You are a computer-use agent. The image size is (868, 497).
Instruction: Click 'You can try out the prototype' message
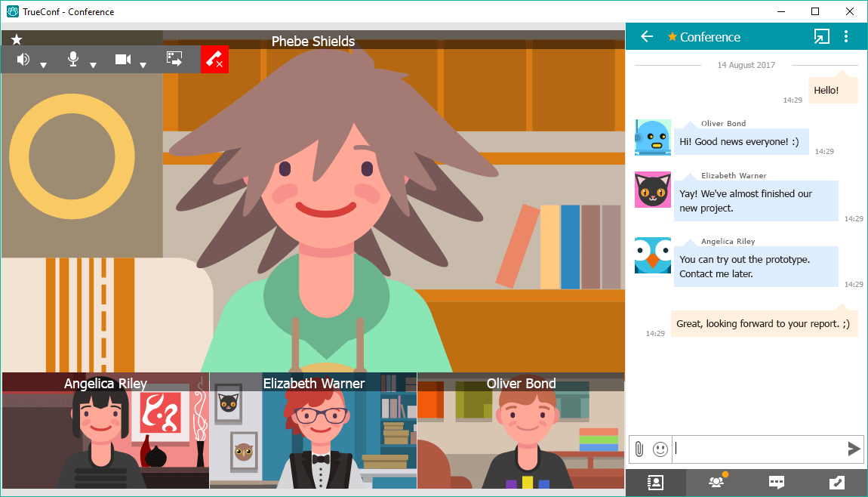pyautogui.click(x=756, y=267)
